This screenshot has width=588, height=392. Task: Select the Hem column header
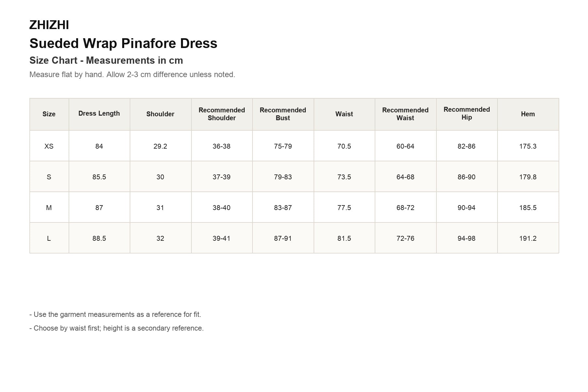(x=528, y=114)
